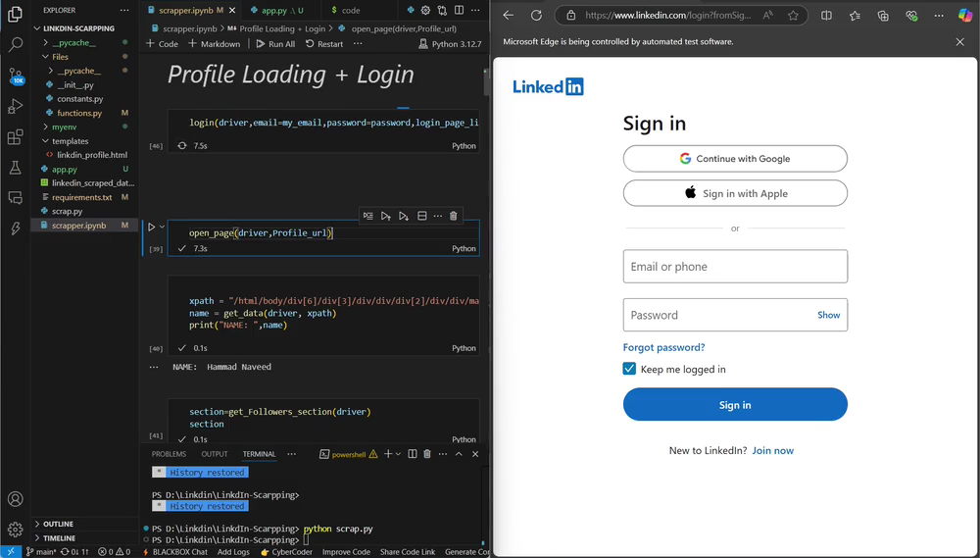Focus the Email or phone field

point(735,267)
